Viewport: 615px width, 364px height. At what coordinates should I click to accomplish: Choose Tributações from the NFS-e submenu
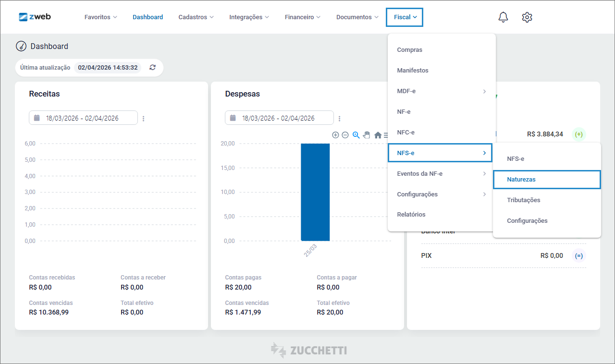click(524, 200)
